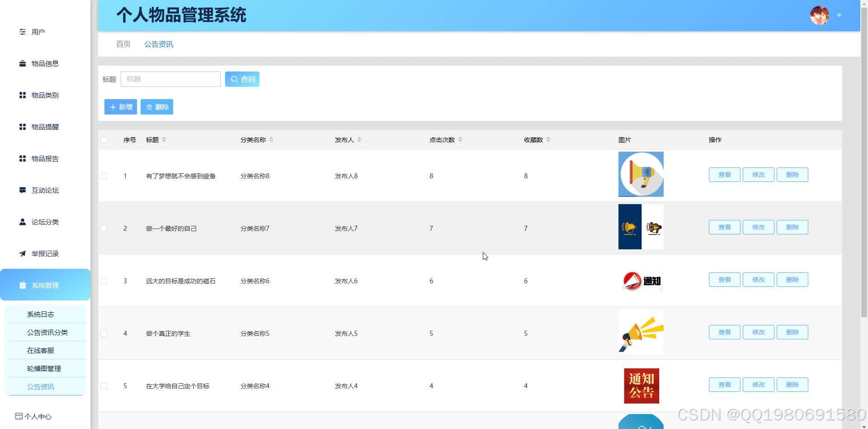Viewport: 868px width, 429px height.
Task: Click the user avatar picture
Action: (x=819, y=15)
